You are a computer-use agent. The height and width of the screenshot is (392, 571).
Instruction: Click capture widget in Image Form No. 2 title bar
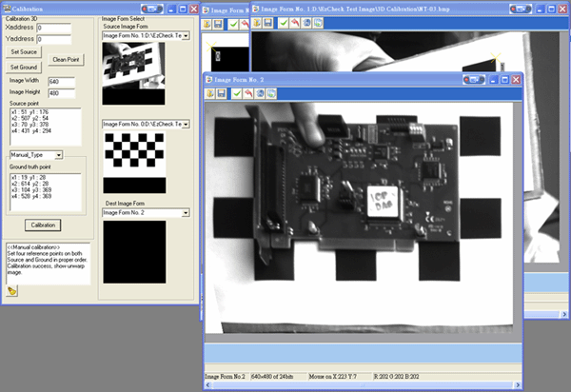pos(474,79)
